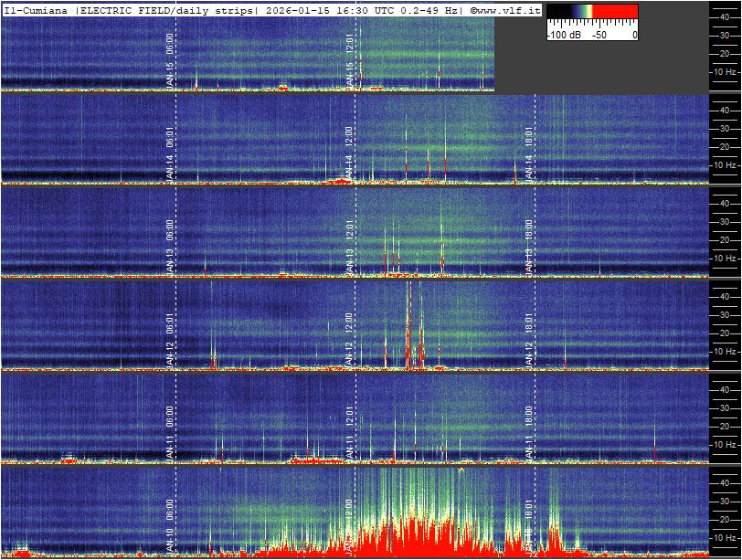Click the 10 Hz axis label on the JAN 14 strip
The width and height of the screenshot is (742, 560).
[725, 165]
